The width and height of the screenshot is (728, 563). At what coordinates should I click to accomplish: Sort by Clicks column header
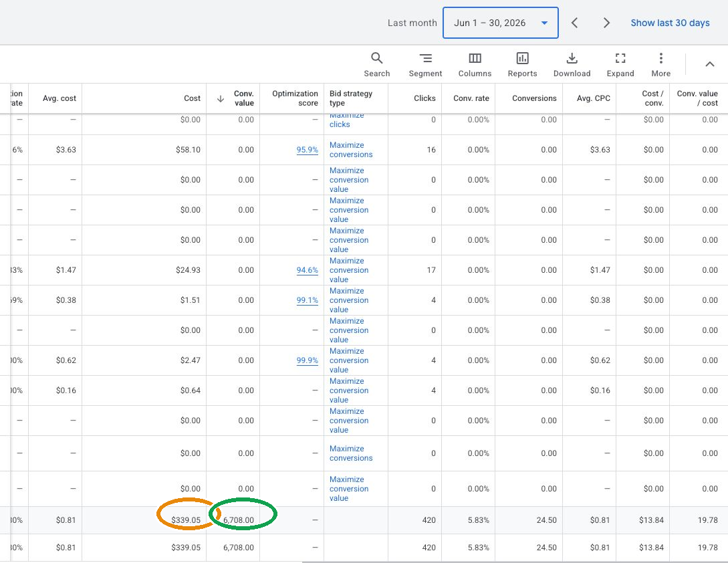424,98
